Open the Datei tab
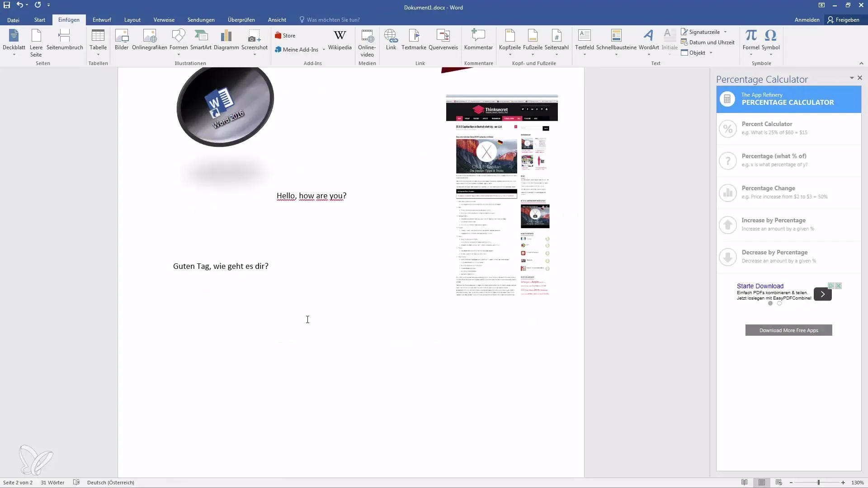Viewport: 868px width, 488px height. tap(13, 20)
